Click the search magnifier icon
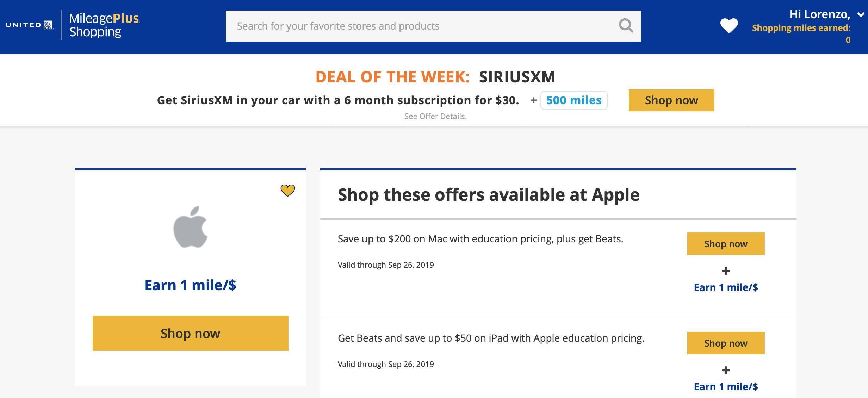Viewport: 868px width, 398px height. (x=626, y=26)
